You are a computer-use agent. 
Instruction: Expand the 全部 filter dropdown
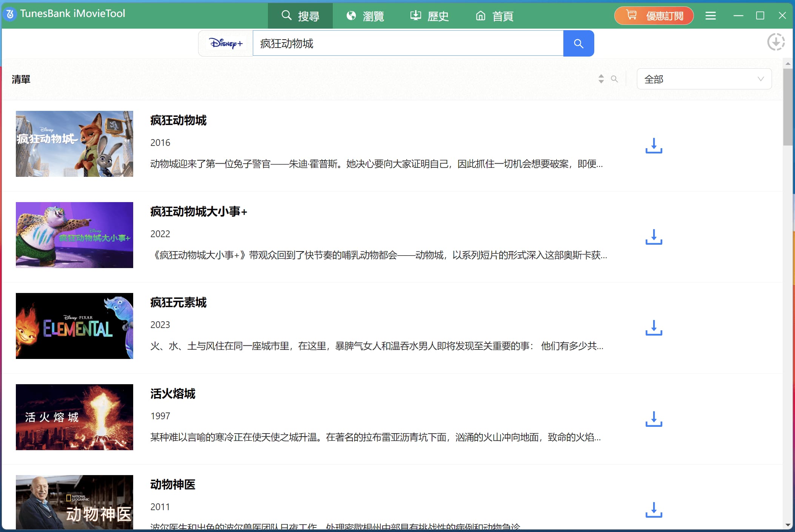click(x=704, y=79)
